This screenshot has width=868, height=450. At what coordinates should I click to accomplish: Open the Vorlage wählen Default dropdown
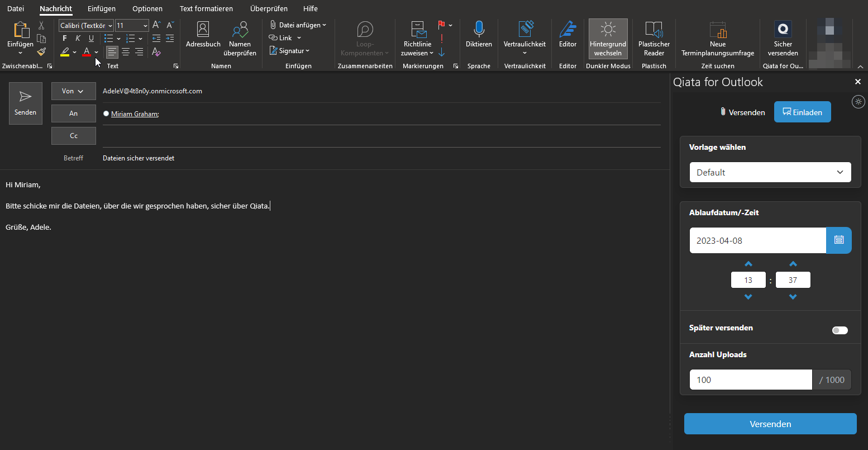pos(770,172)
